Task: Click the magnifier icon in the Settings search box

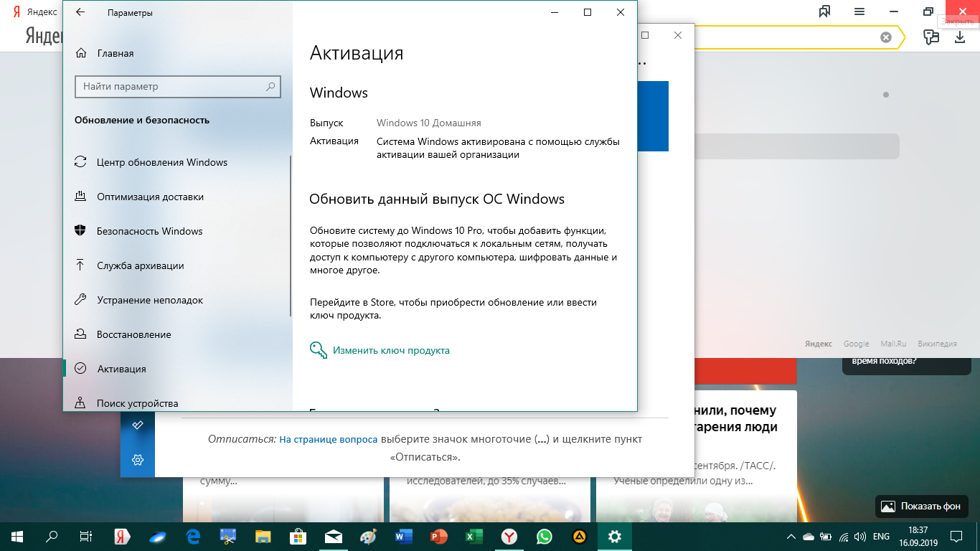Action: (270, 86)
